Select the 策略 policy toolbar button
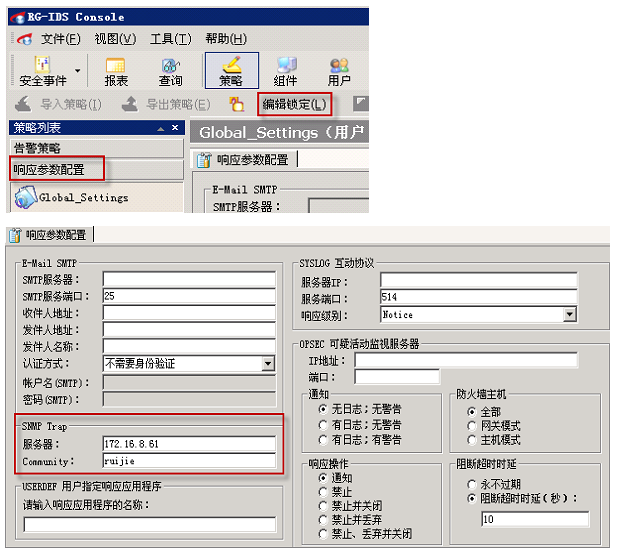The image size is (618, 550). tap(231, 71)
